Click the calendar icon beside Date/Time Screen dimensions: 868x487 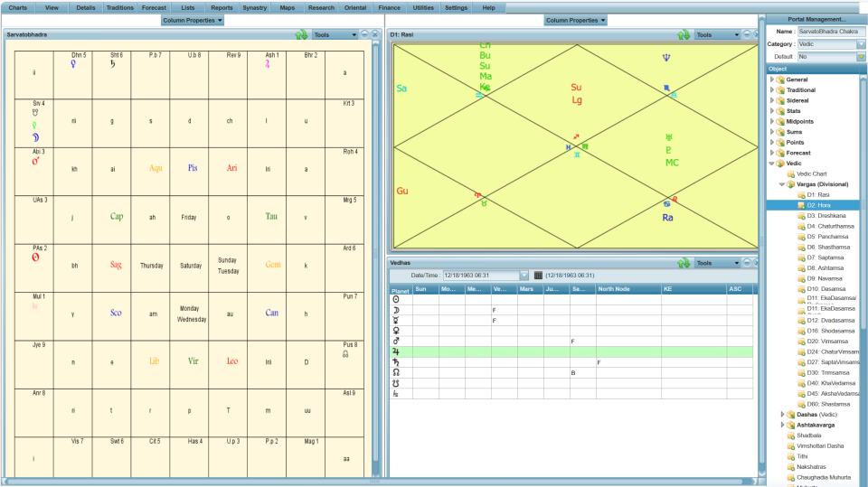coord(538,275)
